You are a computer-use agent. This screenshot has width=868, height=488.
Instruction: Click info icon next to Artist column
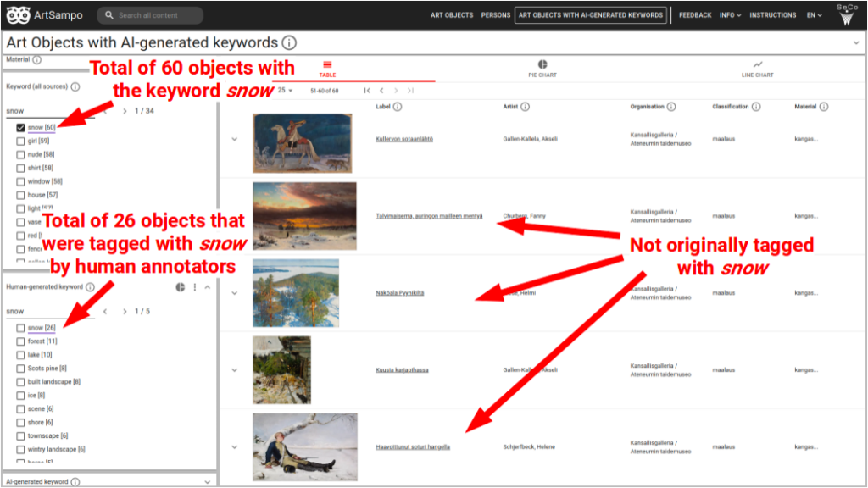pyautogui.click(x=525, y=107)
